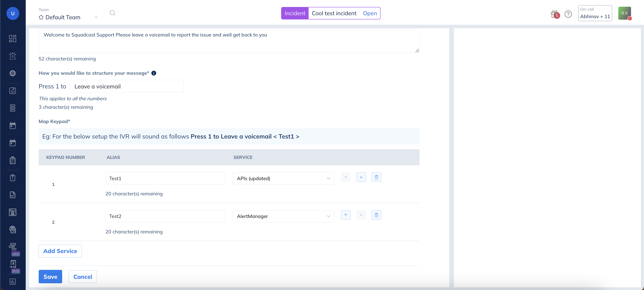The height and width of the screenshot is (290, 644).
Task: Click the Save button
Action: tap(50, 277)
